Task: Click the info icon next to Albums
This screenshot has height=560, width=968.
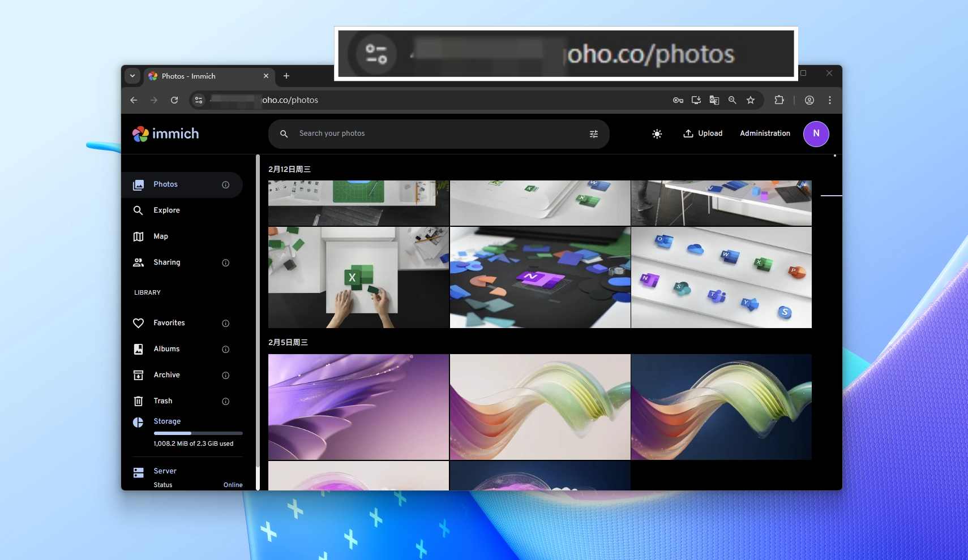Action: tap(226, 350)
